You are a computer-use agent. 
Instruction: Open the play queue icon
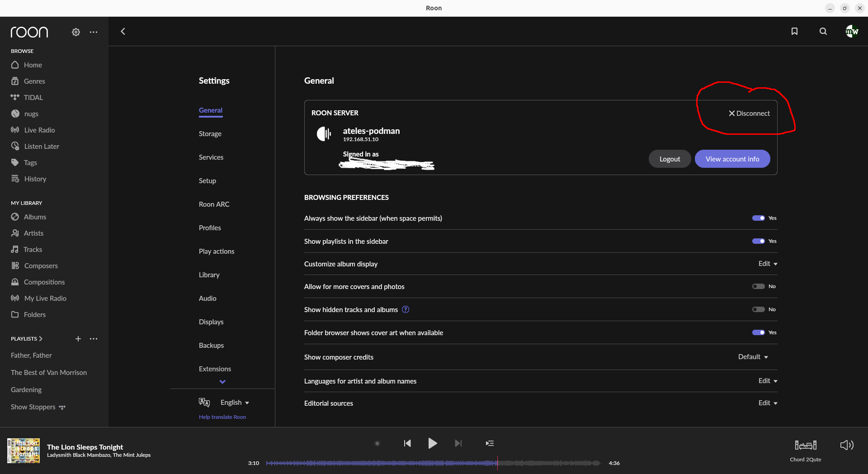tap(490, 443)
